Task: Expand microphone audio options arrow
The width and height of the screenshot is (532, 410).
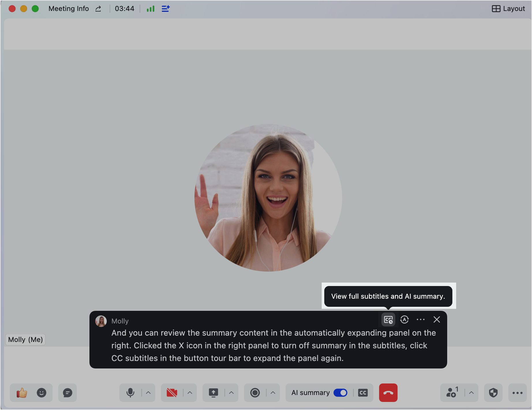Action: [x=148, y=393]
